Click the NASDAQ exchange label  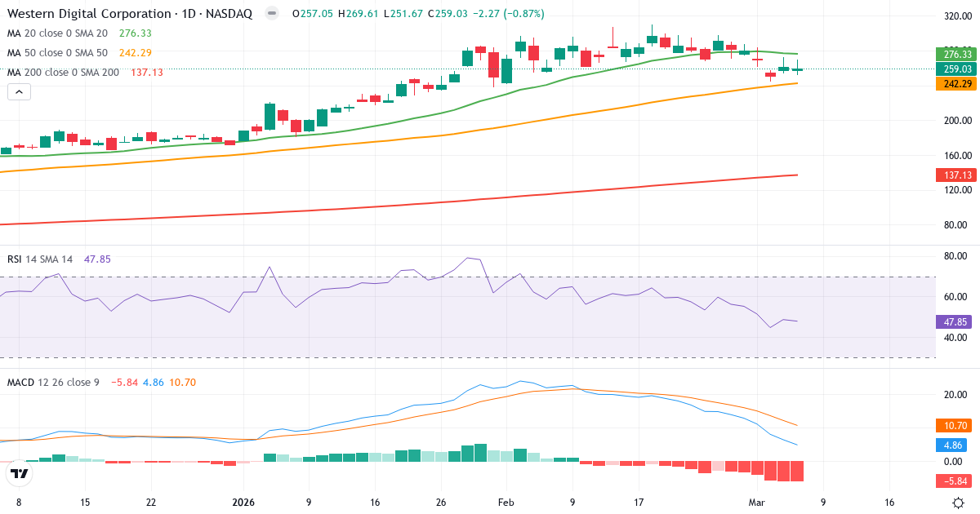[x=229, y=14]
